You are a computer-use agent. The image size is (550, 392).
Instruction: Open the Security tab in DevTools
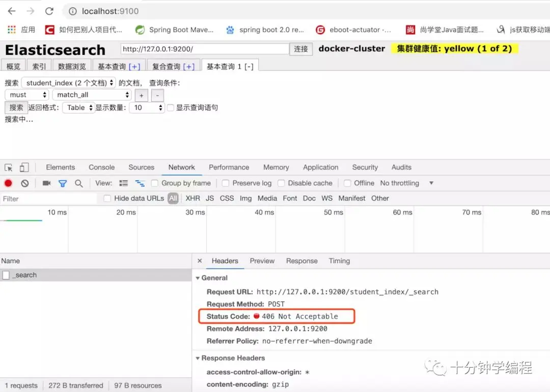[365, 167]
